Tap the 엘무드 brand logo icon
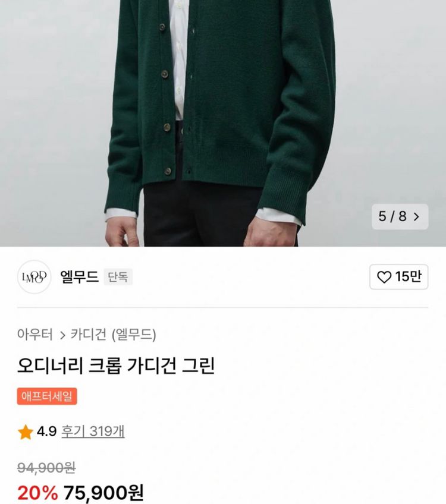Image resolution: width=446 pixels, height=504 pixels. 36,277
